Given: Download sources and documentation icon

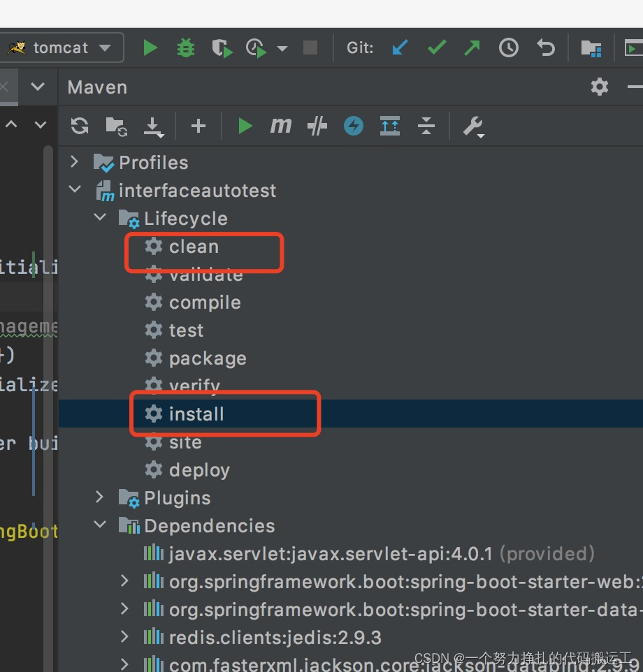Looking at the screenshot, I should (154, 127).
